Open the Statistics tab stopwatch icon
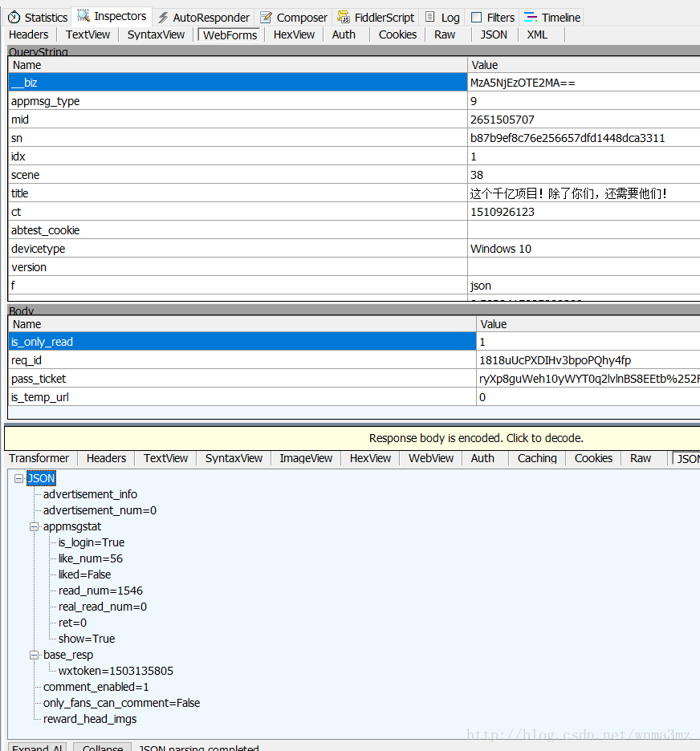 pos(14,18)
